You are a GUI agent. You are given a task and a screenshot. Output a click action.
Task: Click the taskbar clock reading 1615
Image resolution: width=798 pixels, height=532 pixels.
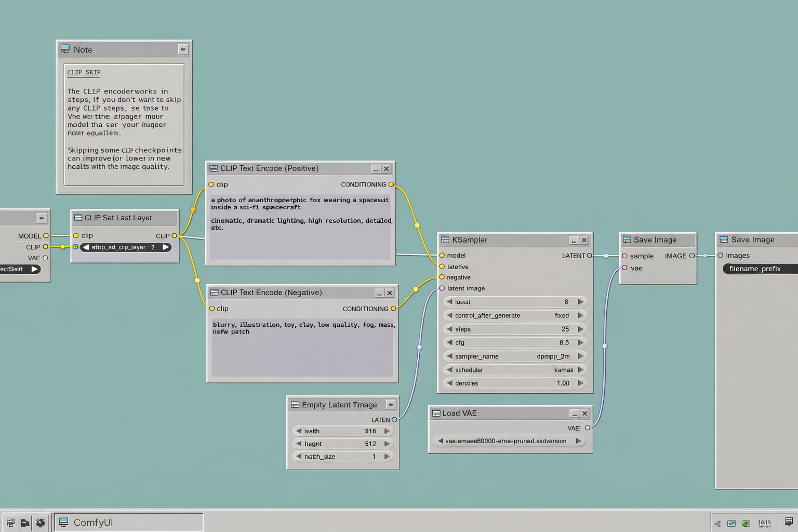click(x=764, y=523)
